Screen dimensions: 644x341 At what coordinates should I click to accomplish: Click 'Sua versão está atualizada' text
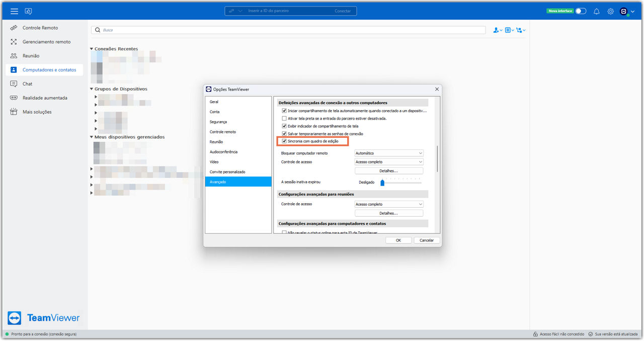(616, 334)
